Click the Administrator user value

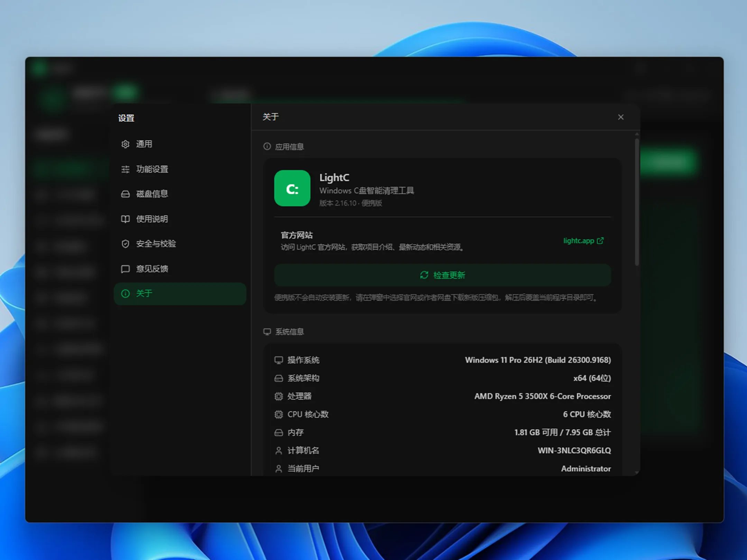586,469
